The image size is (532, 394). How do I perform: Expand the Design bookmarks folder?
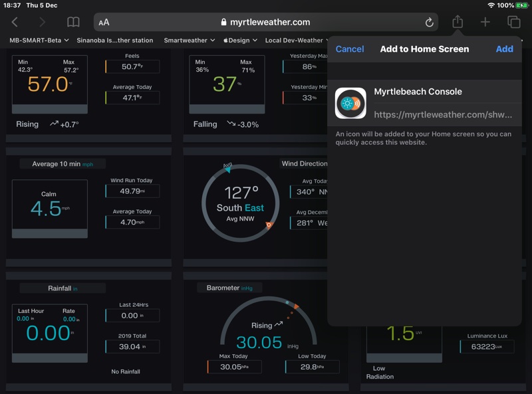coord(240,40)
